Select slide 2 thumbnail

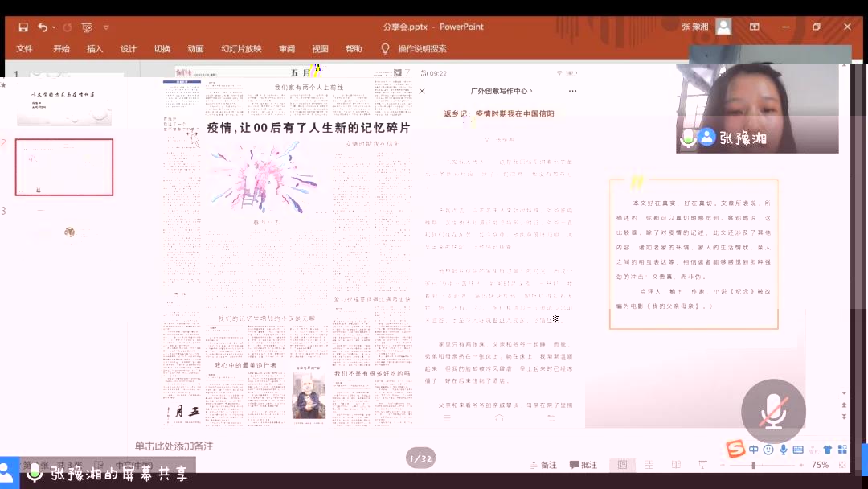pyautogui.click(x=64, y=167)
